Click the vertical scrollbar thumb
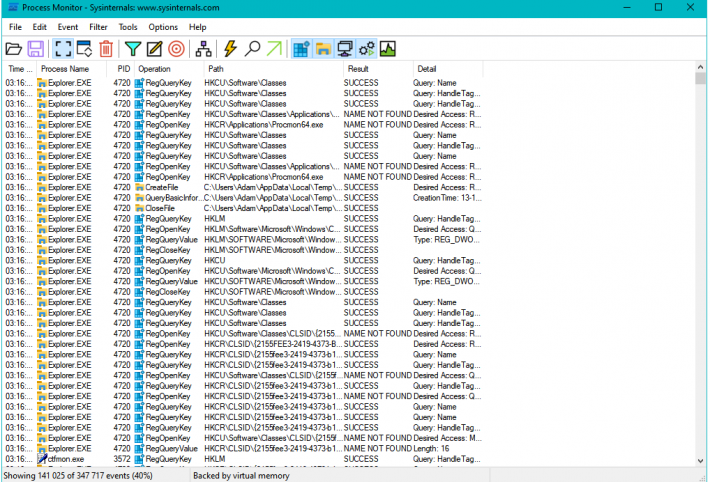Image resolution: width=710 pixels, height=482 pixels. coord(700,79)
